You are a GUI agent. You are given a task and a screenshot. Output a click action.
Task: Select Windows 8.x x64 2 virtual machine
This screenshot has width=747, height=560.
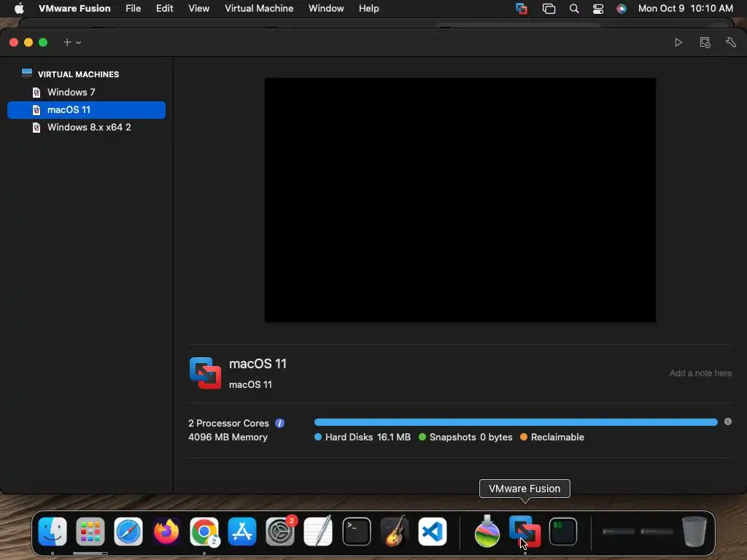coord(86,128)
